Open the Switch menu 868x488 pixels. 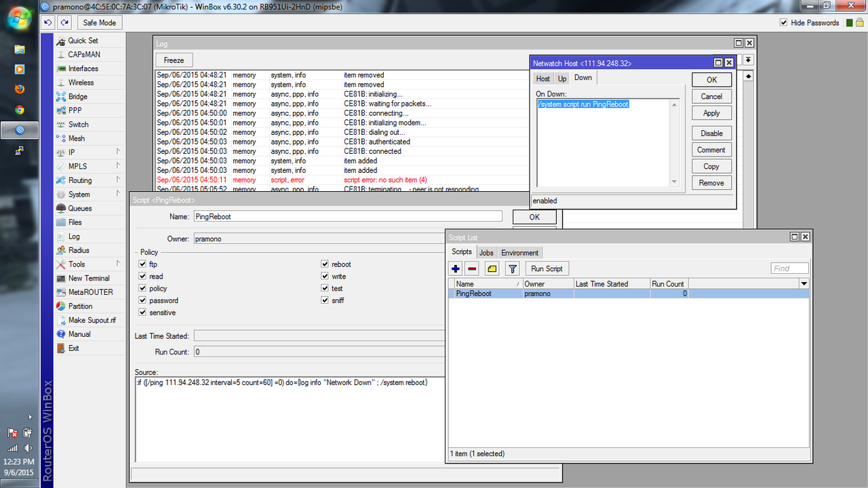coord(78,125)
